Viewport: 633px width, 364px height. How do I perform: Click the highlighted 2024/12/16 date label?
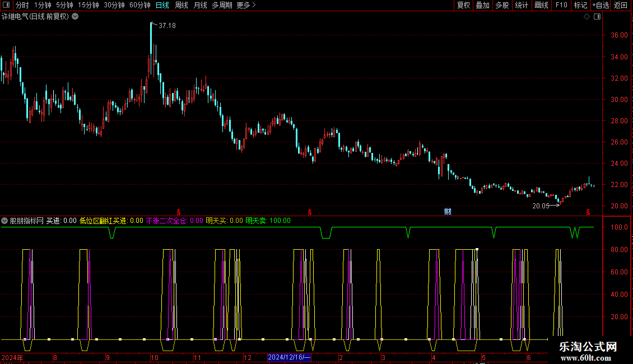pyautogui.click(x=289, y=357)
